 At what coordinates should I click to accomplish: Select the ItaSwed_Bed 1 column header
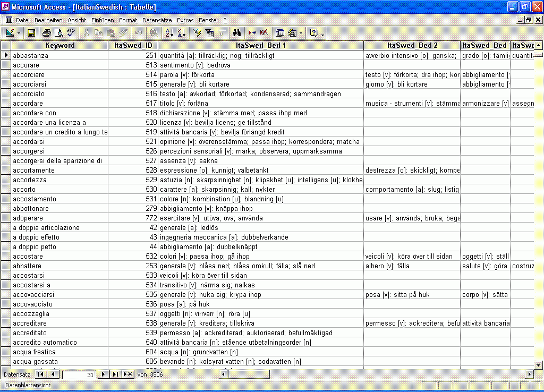(261, 46)
